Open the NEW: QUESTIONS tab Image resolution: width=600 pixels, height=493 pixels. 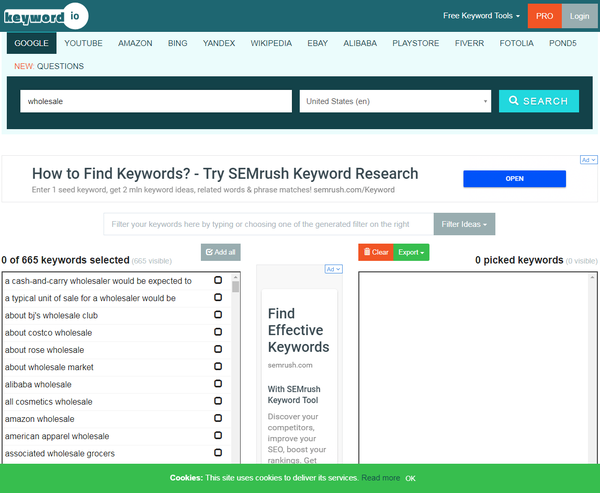pyautogui.click(x=49, y=66)
